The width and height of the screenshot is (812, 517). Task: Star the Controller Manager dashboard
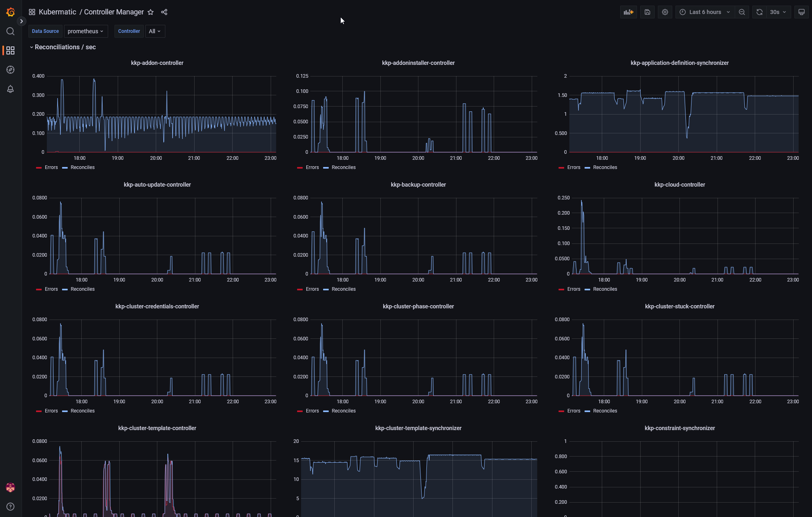pyautogui.click(x=151, y=12)
